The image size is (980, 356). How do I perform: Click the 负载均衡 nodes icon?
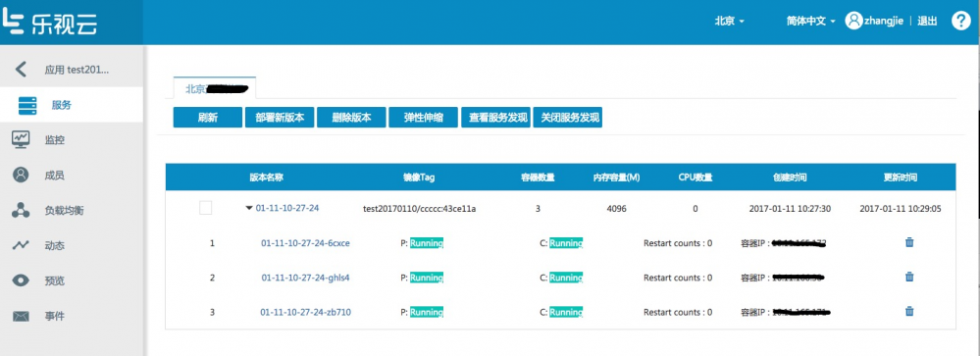pyautogui.click(x=21, y=211)
